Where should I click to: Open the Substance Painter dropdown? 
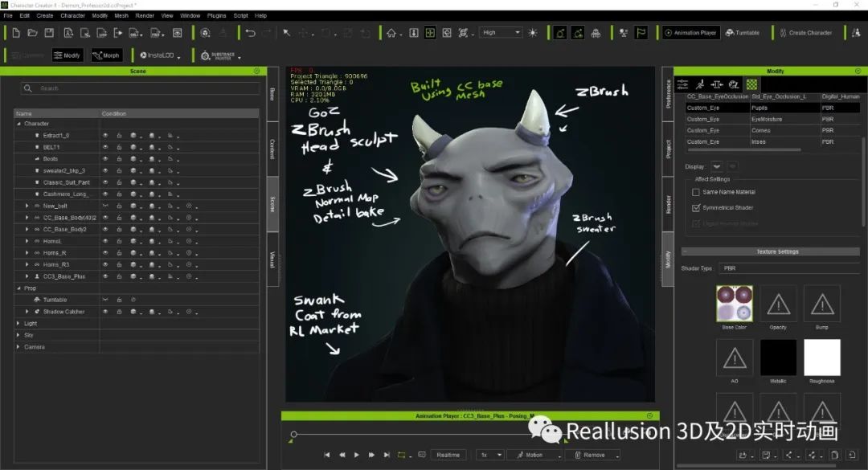pyautogui.click(x=220, y=56)
